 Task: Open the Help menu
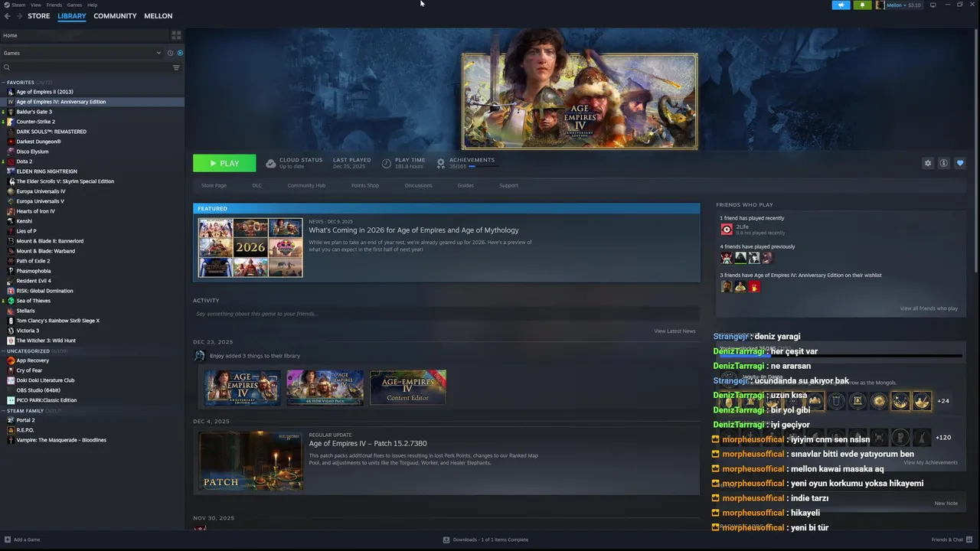tap(92, 5)
